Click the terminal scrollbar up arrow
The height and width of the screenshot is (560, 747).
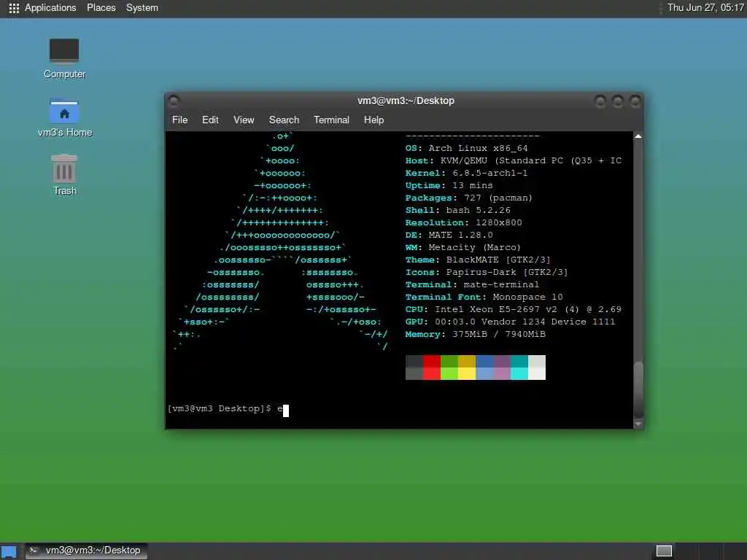coord(638,136)
